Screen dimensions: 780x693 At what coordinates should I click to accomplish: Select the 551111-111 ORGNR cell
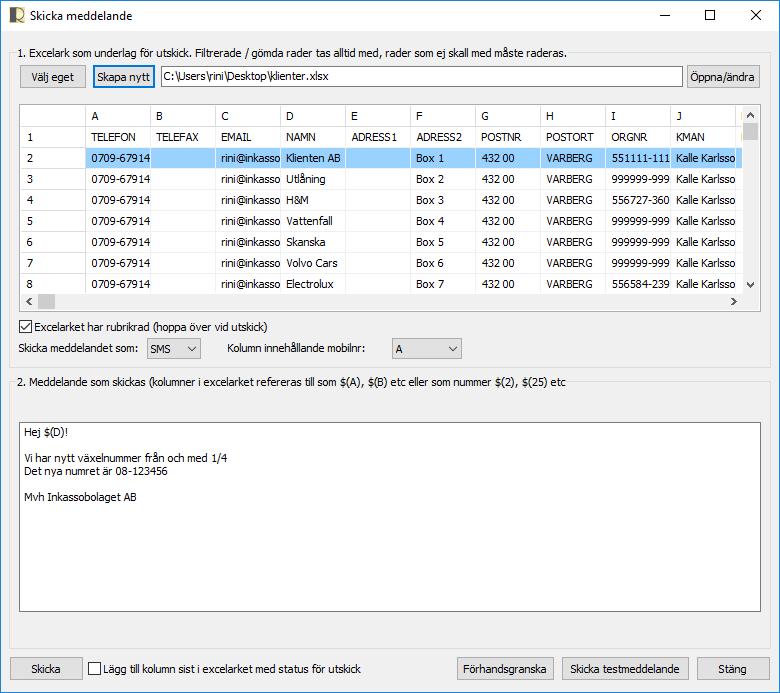(638, 158)
